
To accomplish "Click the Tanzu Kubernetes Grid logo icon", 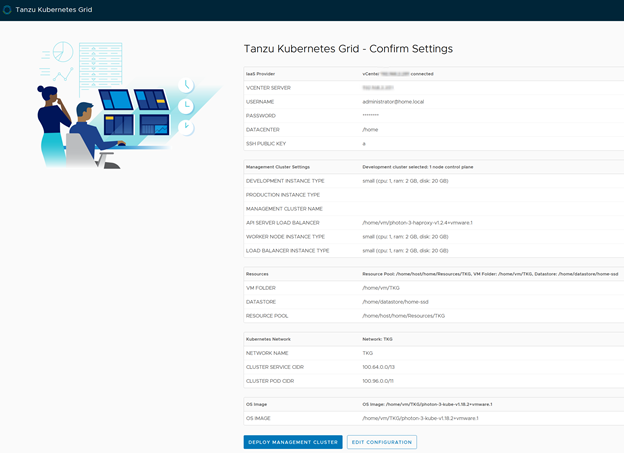I will click(7, 10).
